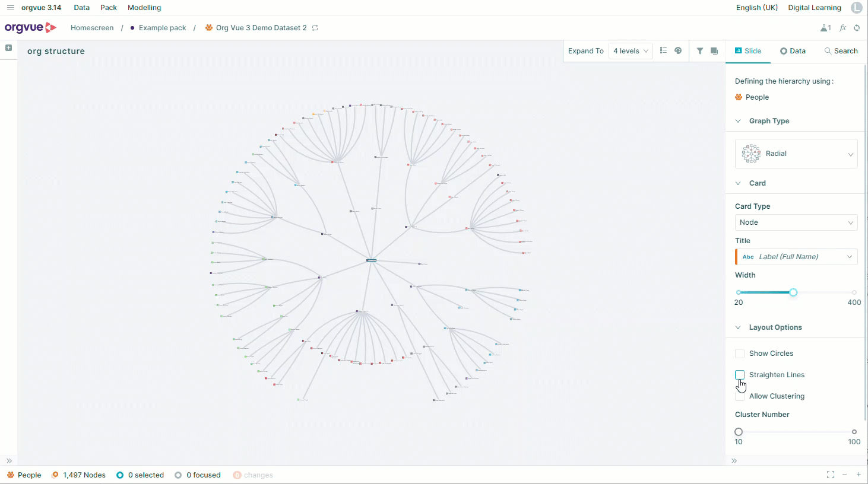Viewport: 868px width, 484px height.
Task: Tick the Straighten Lines checkbox
Action: click(740, 375)
